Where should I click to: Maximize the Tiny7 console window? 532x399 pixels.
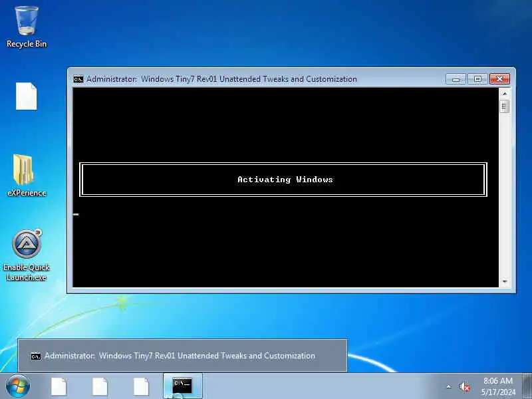coord(477,79)
